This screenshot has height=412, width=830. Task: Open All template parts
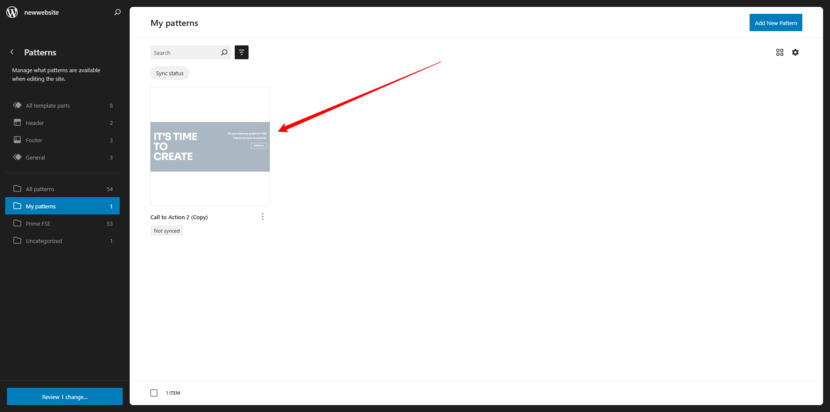point(62,105)
